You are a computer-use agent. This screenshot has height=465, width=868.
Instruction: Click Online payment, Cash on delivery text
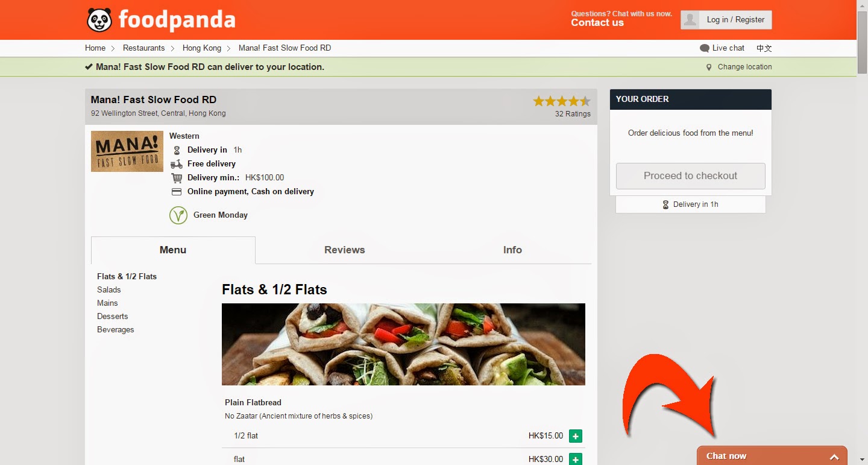(251, 192)
